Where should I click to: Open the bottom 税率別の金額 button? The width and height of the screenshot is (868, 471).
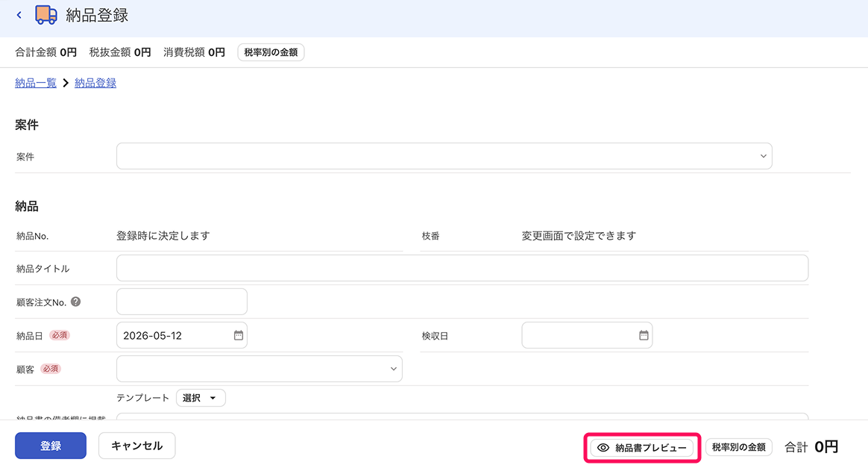739,447
